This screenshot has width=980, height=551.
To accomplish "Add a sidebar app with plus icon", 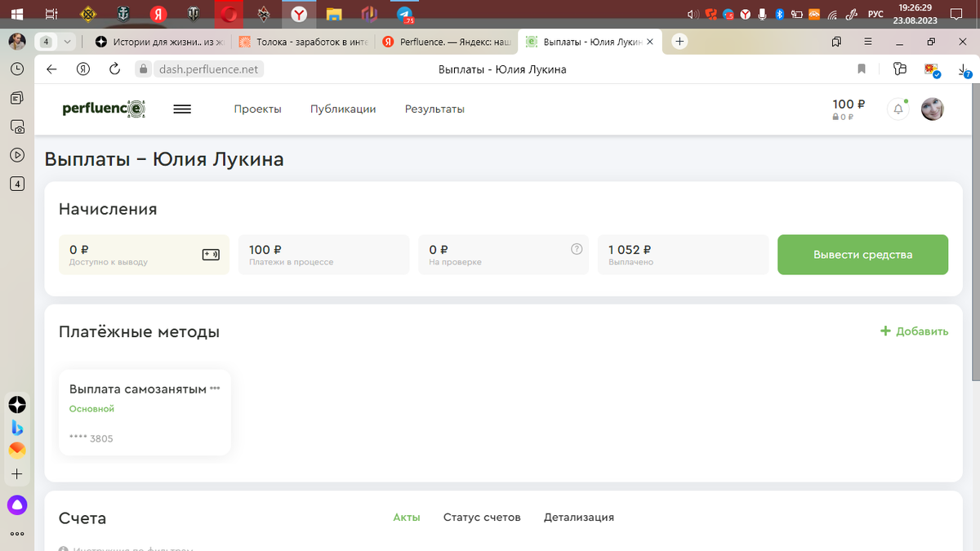I will (17, 473).
